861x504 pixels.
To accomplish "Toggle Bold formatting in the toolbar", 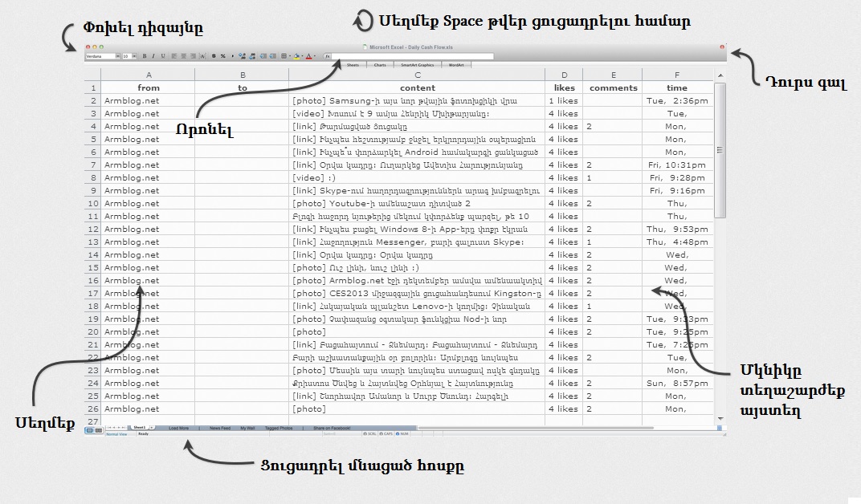I will point(145,56).
